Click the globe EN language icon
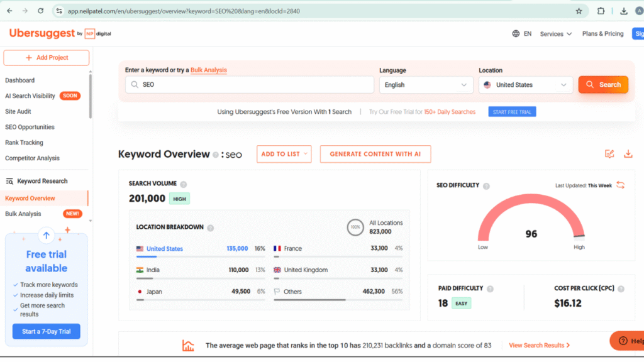Screen dimensions: 644x362 point(522,34)
